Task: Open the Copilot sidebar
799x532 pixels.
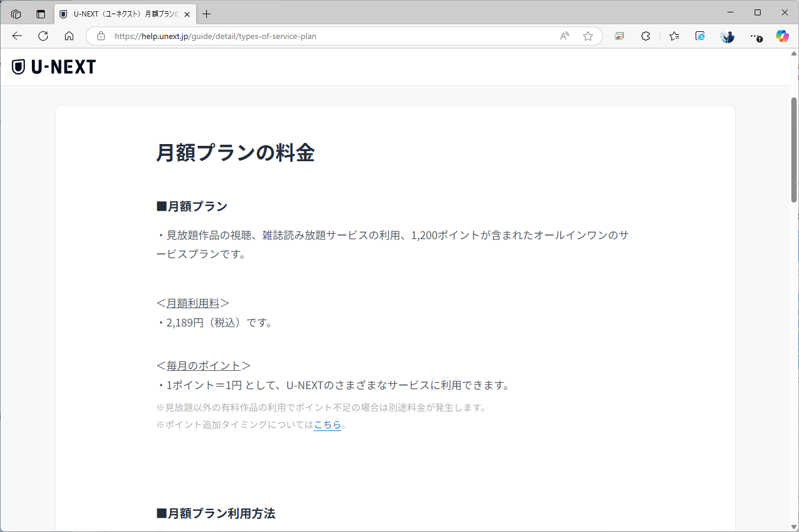Action: click(x=782, y=36)
